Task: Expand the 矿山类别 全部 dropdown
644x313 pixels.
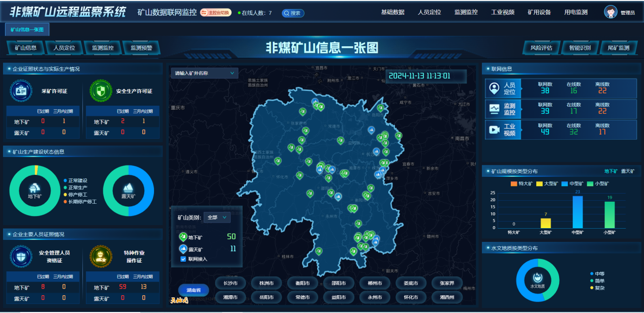Action: click(217, 217)
